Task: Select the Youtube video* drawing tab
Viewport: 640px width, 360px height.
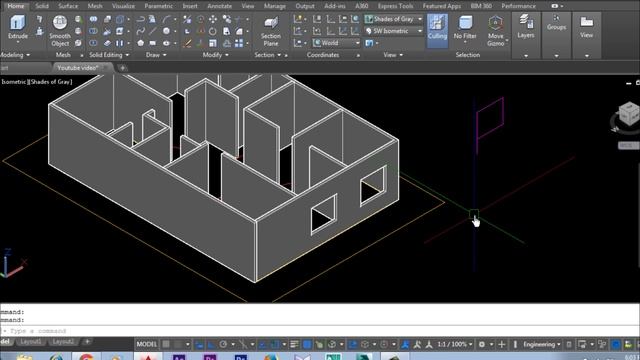Action: point(78,68)
